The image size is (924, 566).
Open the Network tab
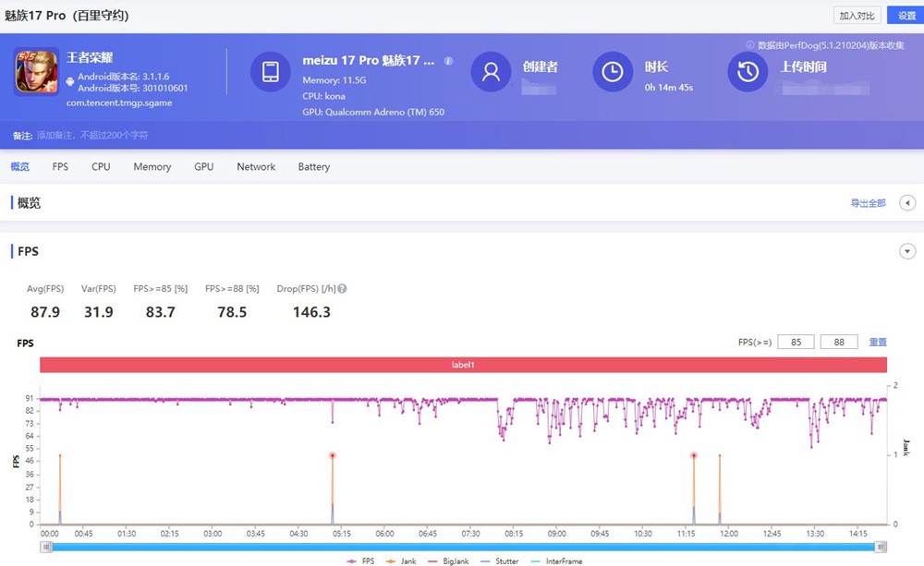[256, 167]
